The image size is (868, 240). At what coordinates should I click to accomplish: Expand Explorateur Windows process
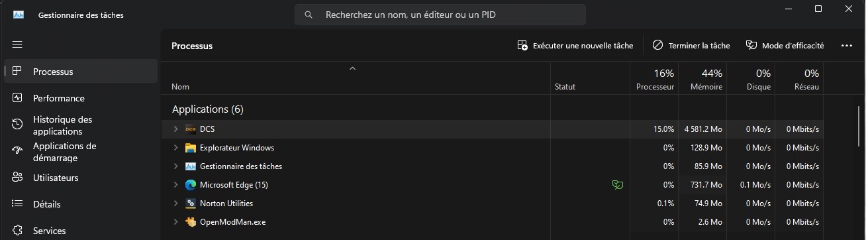(175, 148)
